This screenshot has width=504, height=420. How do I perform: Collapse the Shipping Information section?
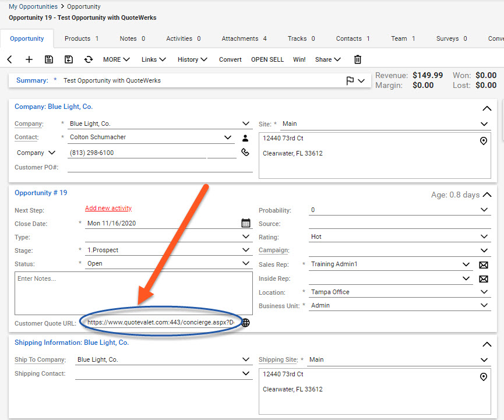(x=487, y=344)
